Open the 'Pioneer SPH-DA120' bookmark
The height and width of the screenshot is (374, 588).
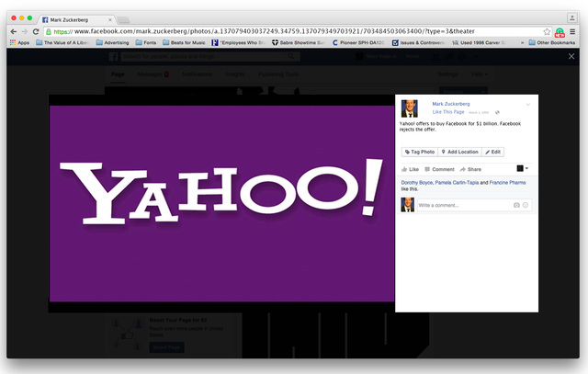tap(358, 42)
